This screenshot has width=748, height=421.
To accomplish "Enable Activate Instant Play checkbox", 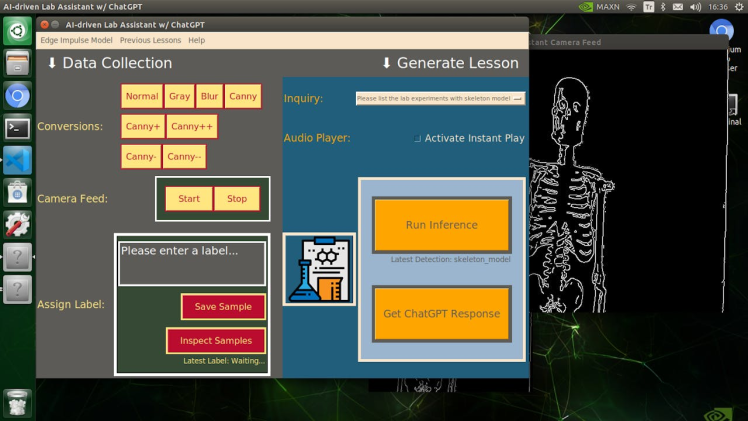I will pyautogui.click(x=417, y=138).
